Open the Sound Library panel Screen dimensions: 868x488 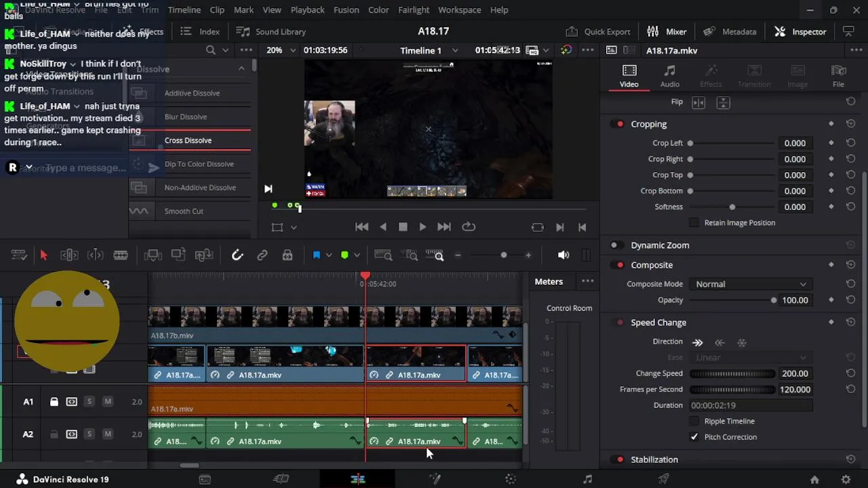[x=271, y=32]
